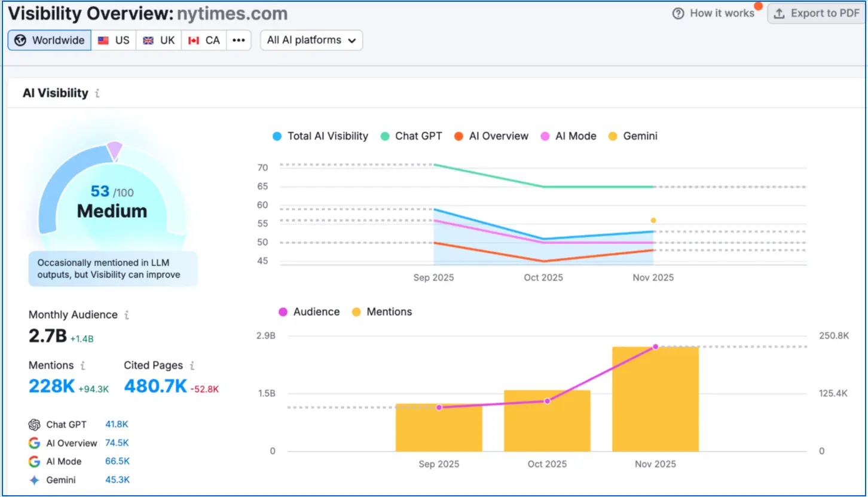Screen dimensions: 868x497
Task: Click the Gemini 45.3K mentions value
Action: [117, 480]
